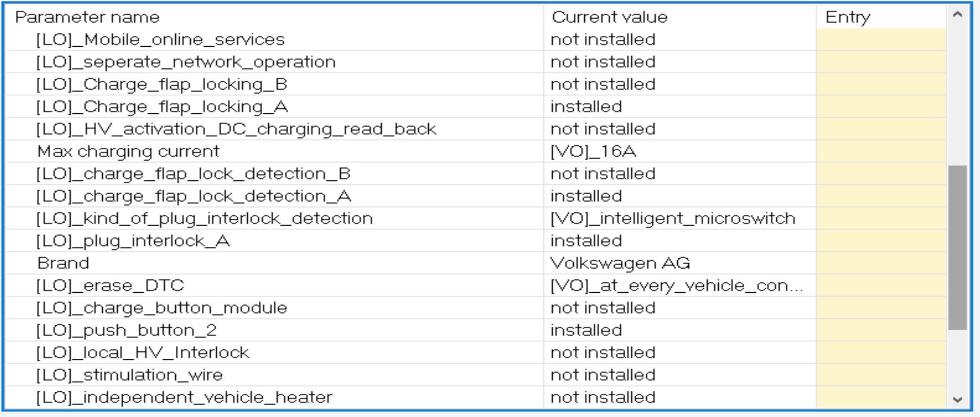Screen dimensions: 980x417
Task: Select the [LO]_kind_of_plug_interlock_detection parameter
Action: click(x=204, y=219)
